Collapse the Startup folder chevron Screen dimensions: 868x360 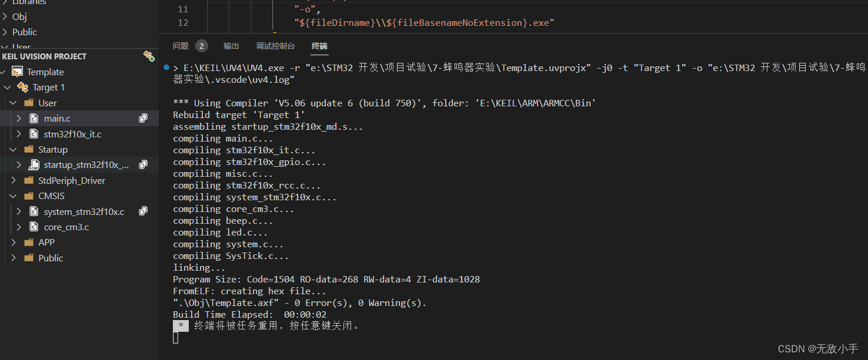[x=14, y=150]
